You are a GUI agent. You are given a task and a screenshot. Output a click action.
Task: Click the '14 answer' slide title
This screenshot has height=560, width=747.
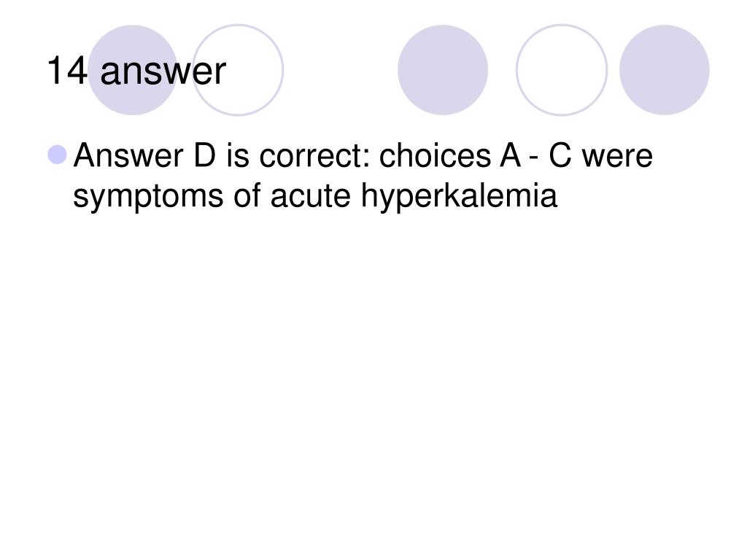pyautogui.click(x=136, y=71)
